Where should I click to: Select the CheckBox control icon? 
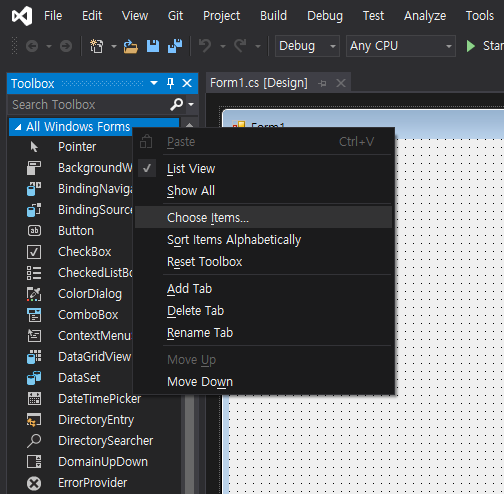(x=34, y=252)
